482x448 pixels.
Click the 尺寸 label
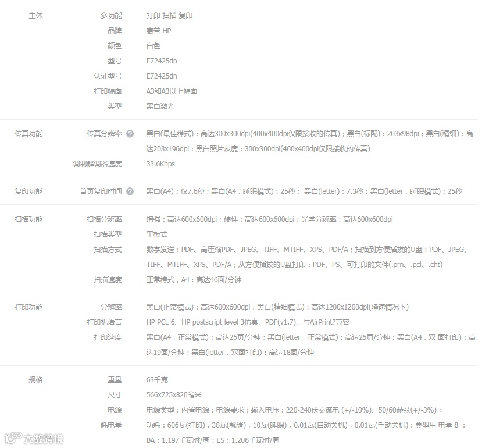115,395
